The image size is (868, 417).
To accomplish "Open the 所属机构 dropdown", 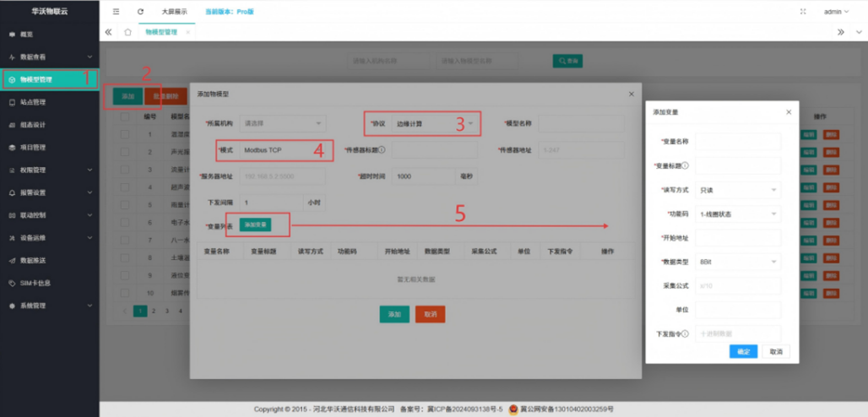I will (x=283, y=123).
